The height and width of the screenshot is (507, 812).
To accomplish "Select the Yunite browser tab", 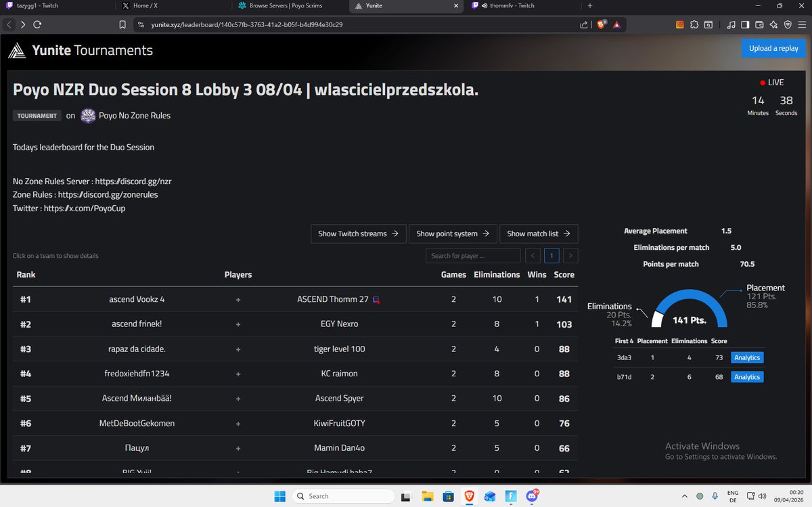I will (406, 5).
